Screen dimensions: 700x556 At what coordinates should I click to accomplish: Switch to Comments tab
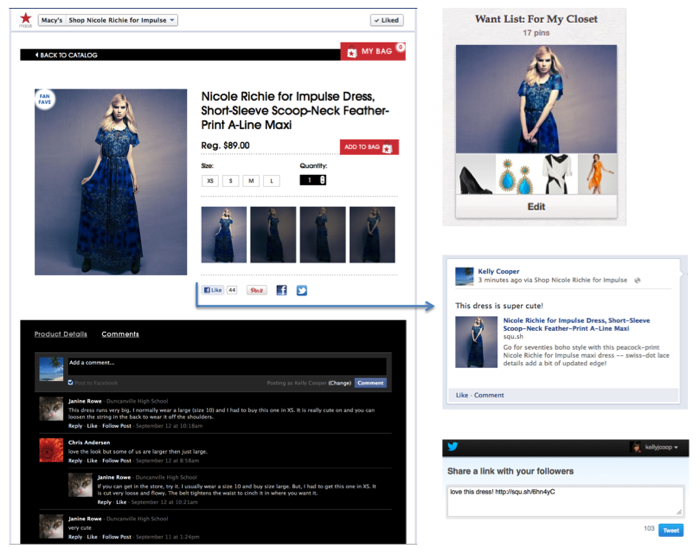click(120, 334)
